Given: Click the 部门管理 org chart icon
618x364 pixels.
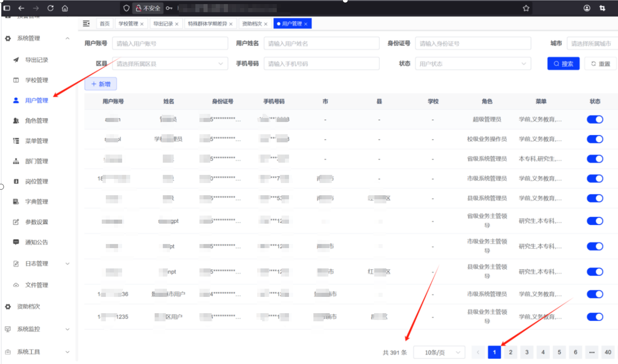Looking at the screenshot, I should click(16, 161).
